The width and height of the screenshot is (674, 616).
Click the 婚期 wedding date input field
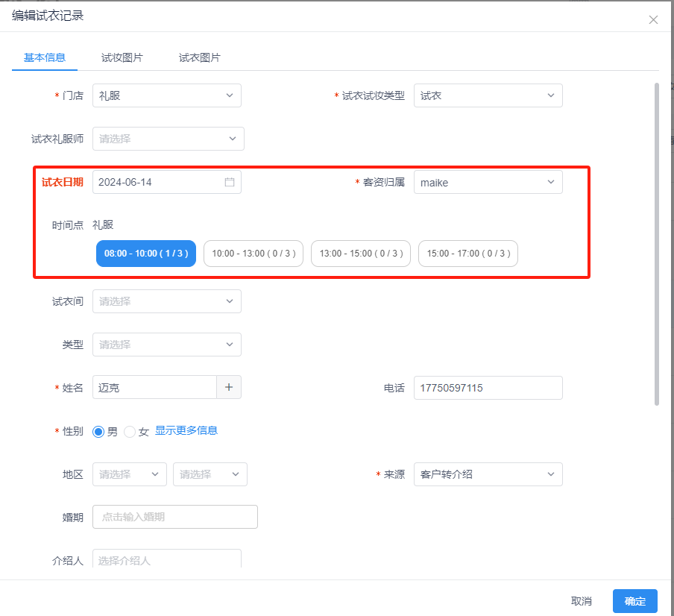174,517
